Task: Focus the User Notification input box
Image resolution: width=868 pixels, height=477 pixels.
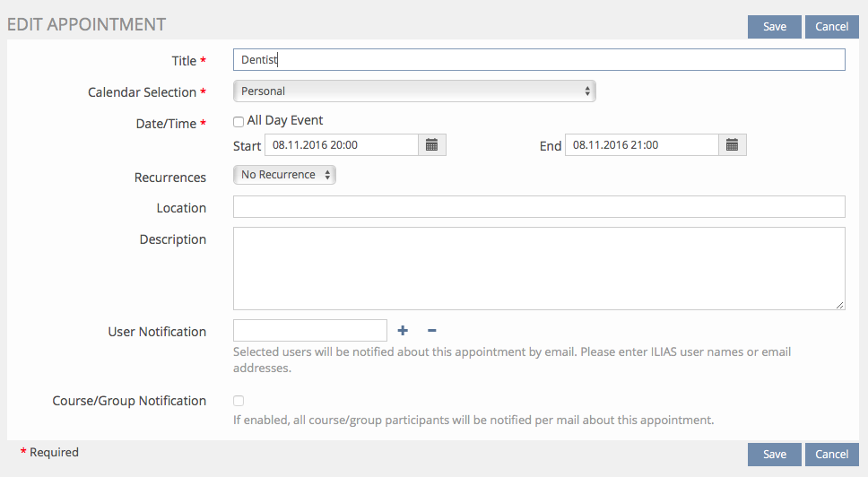Action: [x=309, y=331]
